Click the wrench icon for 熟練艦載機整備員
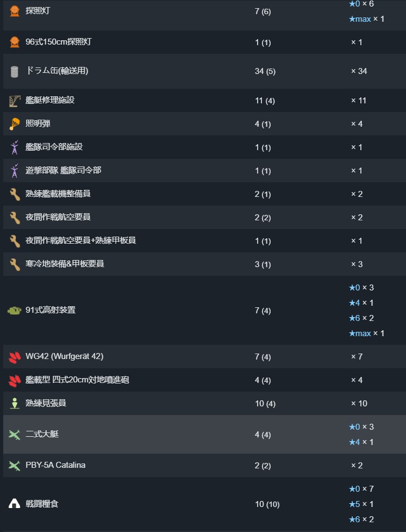This screenshot has height=532, width=406. point(15,194)
